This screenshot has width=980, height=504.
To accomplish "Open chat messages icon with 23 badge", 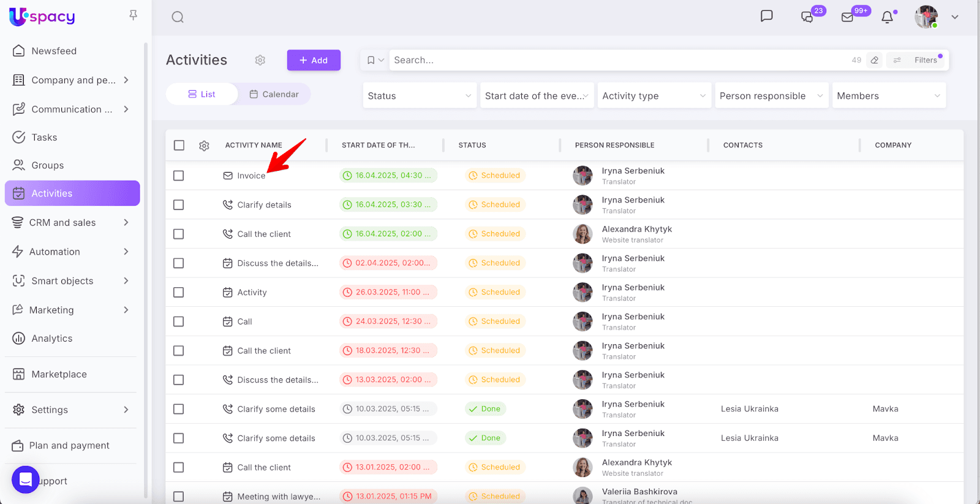I will point(807,17).
